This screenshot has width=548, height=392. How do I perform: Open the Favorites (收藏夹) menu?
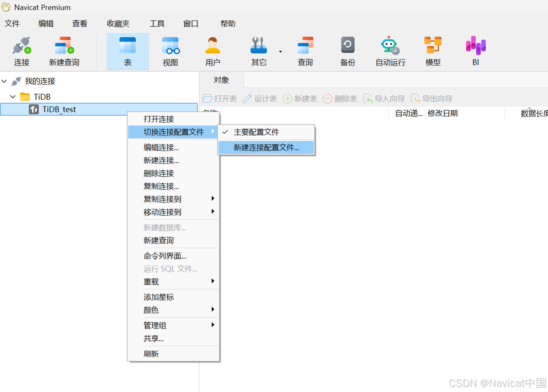[118, 24]
